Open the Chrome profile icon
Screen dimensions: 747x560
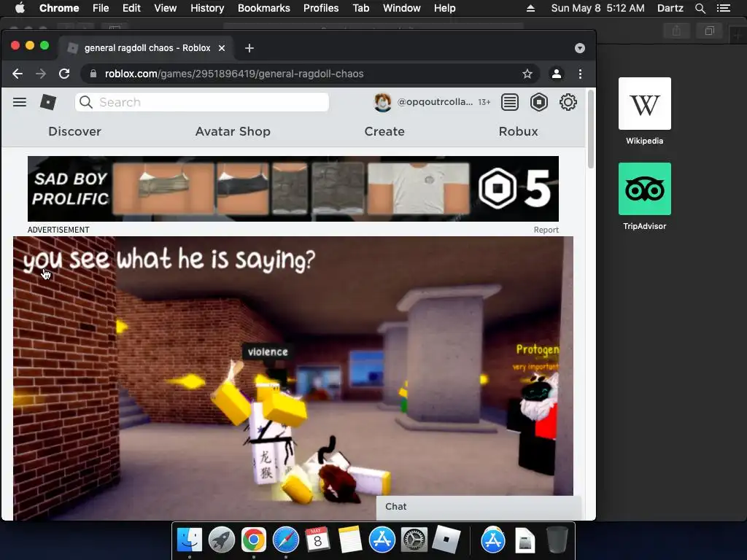556,74
